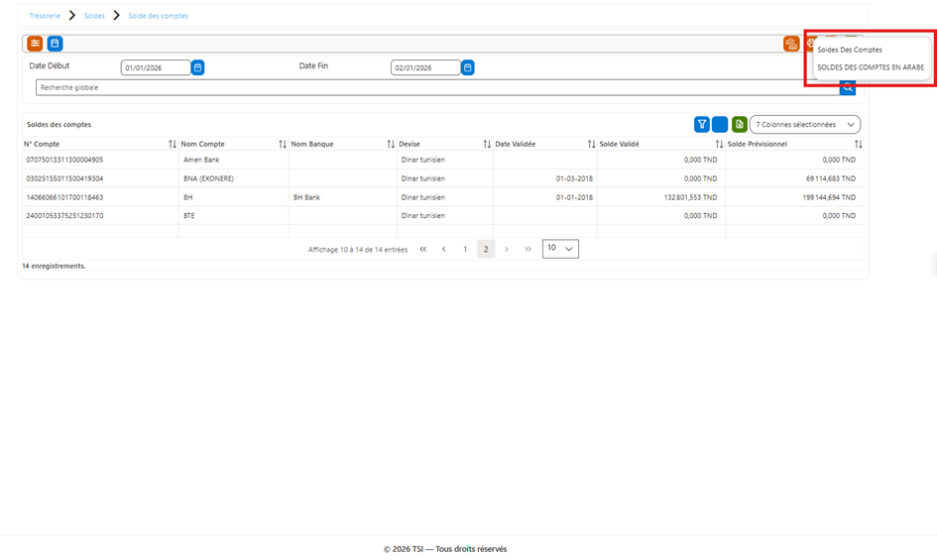Click the blue search magnifier button
The width and height of the screenshot is (937, 560).
[848, 88]
